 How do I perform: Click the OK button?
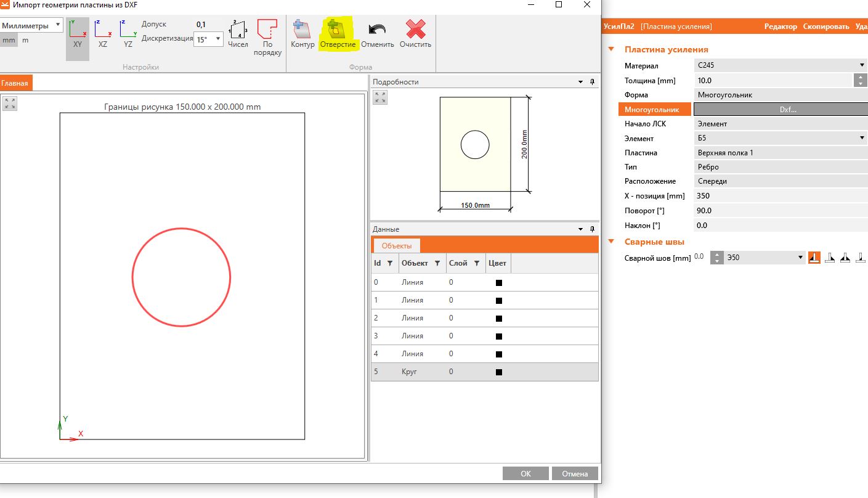click(525, 473)
